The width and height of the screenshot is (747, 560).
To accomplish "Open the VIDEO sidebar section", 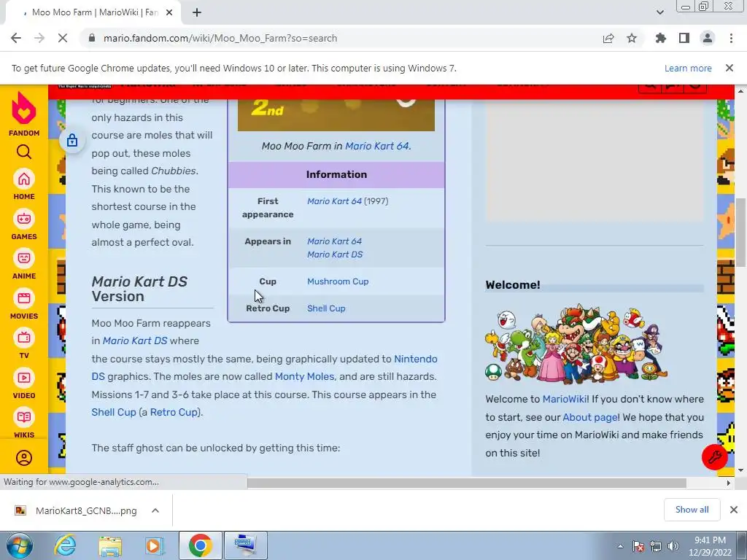I will click(x=24, y=384).
